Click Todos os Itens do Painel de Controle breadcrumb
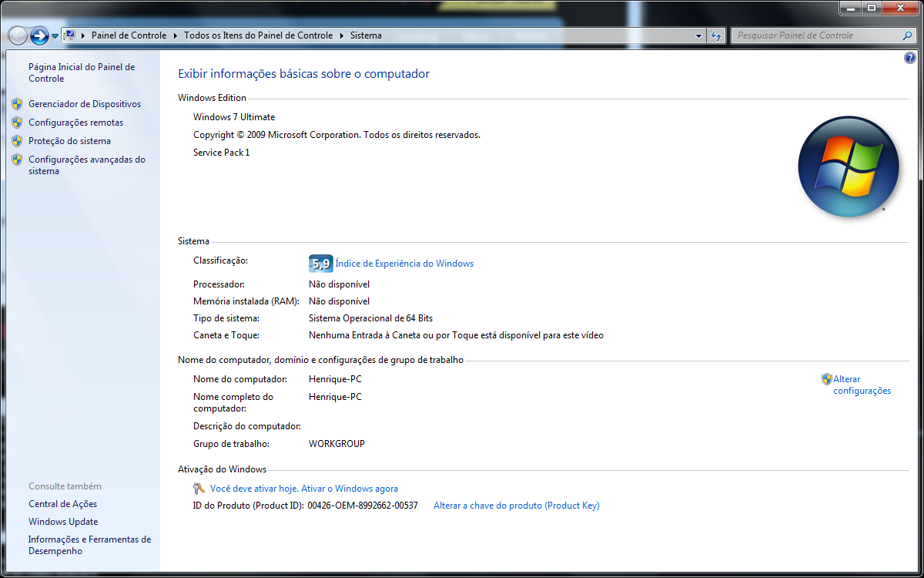 point(258,35)
